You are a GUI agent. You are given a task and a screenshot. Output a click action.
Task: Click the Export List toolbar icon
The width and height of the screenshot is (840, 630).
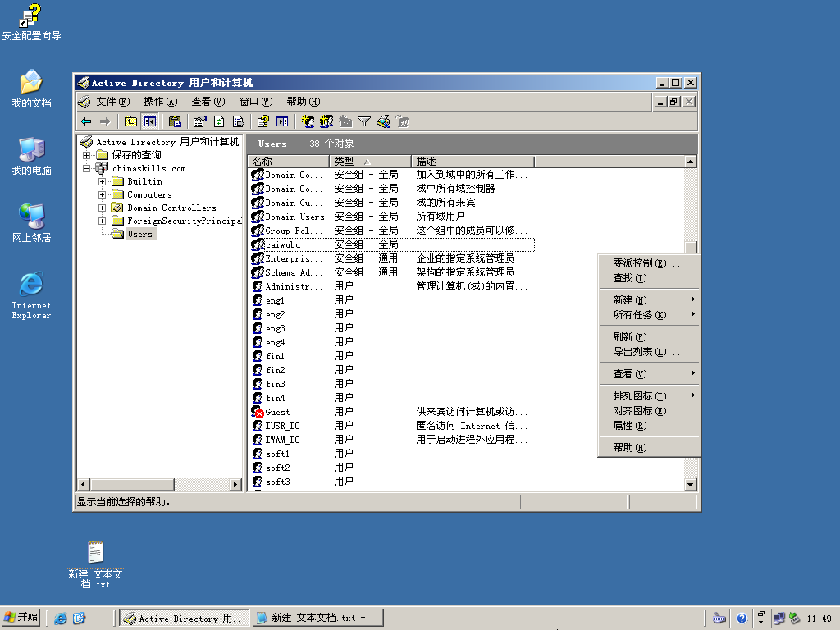pos(239,121)
